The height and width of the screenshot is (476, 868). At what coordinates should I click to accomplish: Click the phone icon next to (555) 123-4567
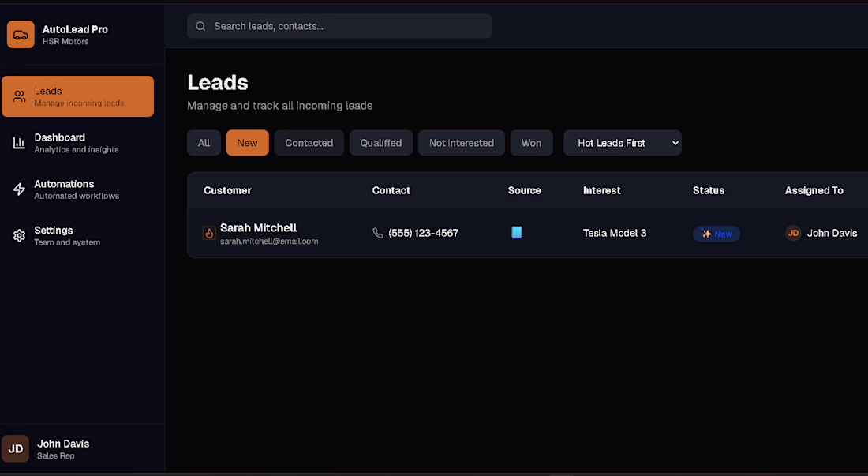(377, 233)
